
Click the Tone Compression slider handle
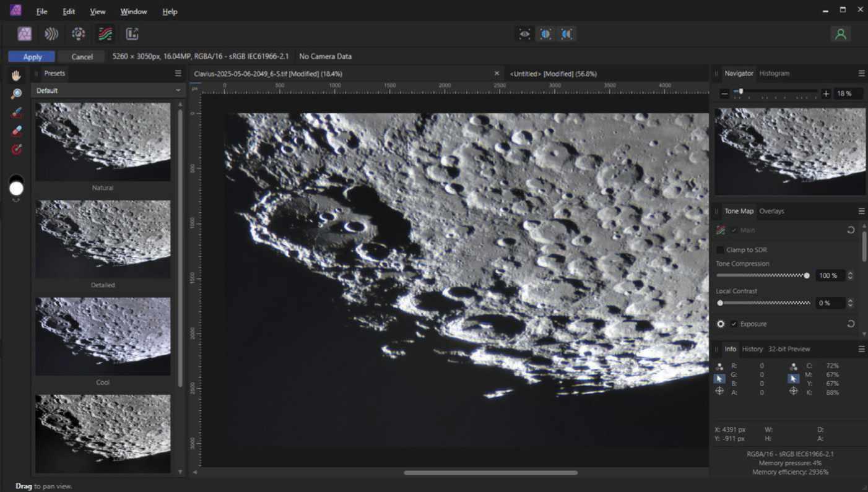(x=806, y=275)
